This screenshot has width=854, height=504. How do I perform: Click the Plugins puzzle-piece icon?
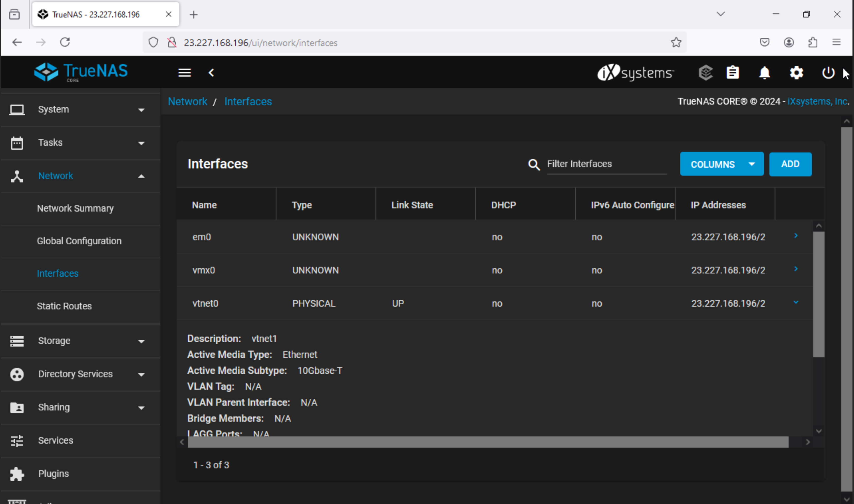click(x=17, y=474)
